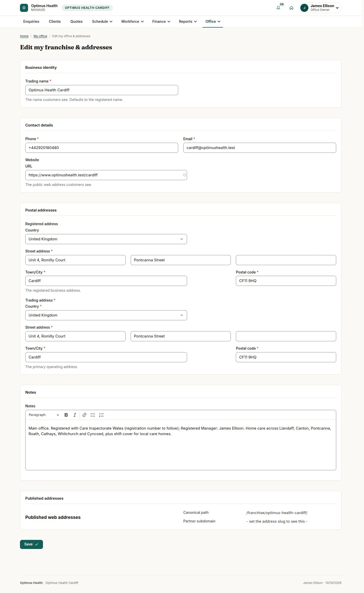Image resolution: width=364 pixels, height=593 pixels.
Task: Select the canonical path /franchise/optimus-health-cardiff/
Action: click(x=277, y=513)
